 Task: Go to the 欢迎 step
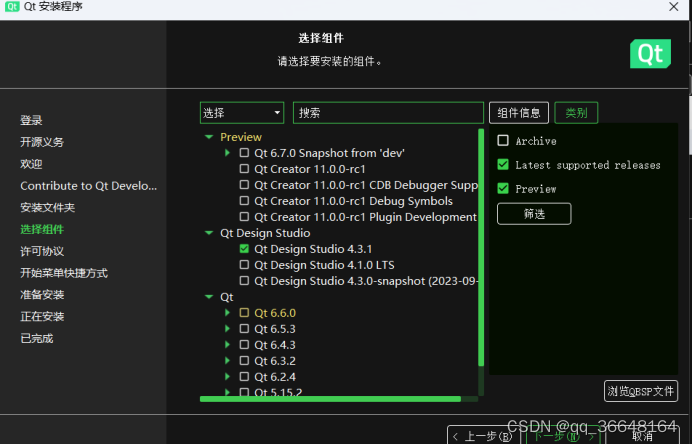[31, 164]
